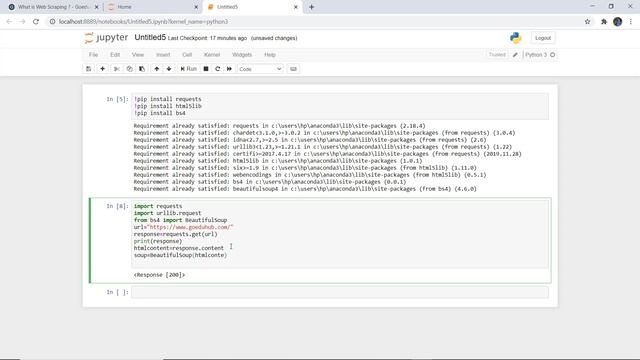Viewport: 640px width, 360px height.
Task: Click the Last Checkpoint text
Action: coord(207,38)
